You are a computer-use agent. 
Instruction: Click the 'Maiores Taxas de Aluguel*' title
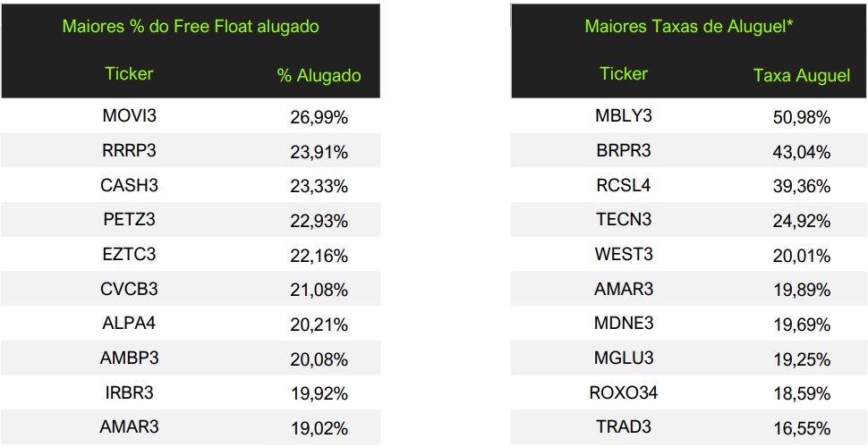point(689,26)
